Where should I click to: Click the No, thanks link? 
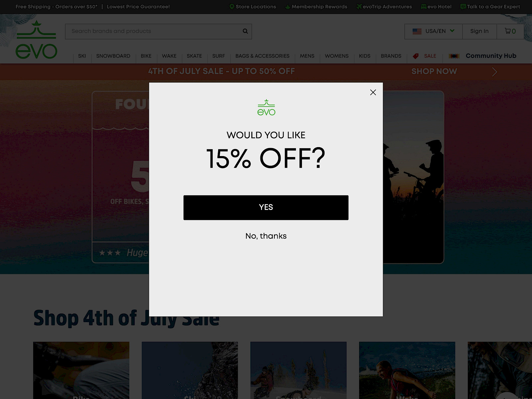click(266, 236)
